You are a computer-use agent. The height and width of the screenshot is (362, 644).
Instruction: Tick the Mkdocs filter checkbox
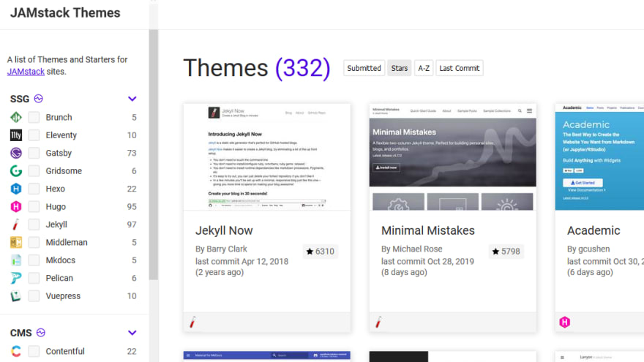click(34, 260)
